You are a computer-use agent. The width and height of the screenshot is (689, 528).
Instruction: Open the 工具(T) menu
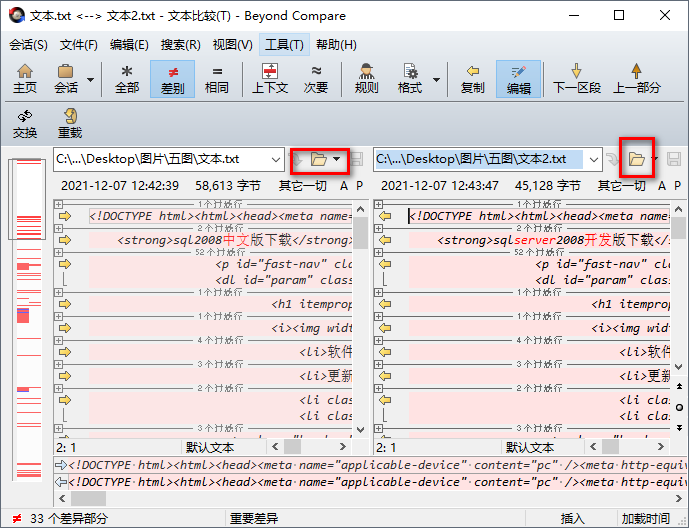284,44
